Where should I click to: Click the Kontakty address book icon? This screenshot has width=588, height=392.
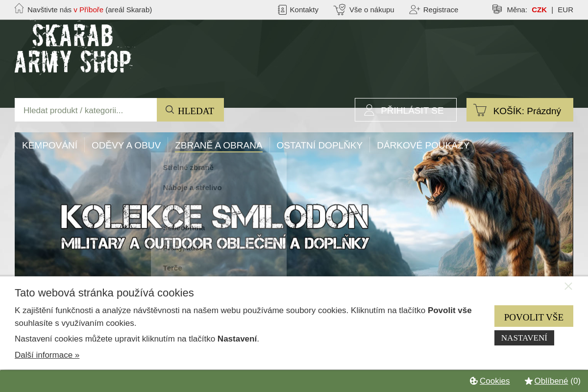282,9
